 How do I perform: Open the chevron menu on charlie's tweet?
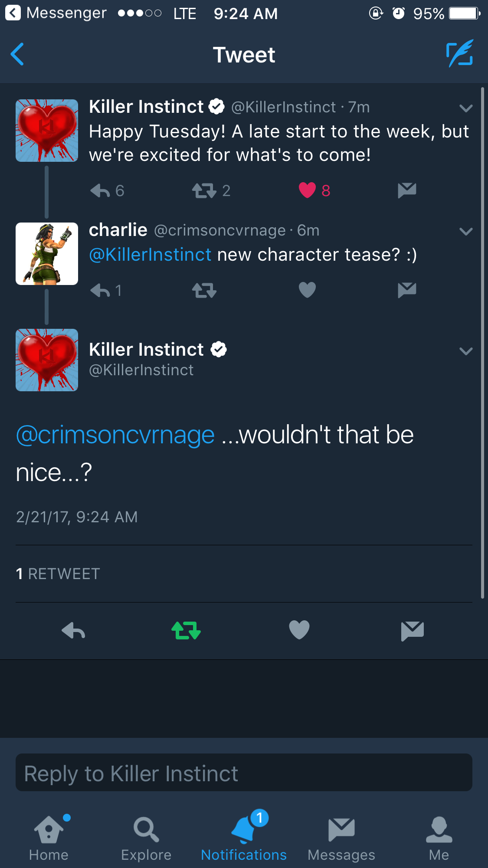click(x=465, y=231)
